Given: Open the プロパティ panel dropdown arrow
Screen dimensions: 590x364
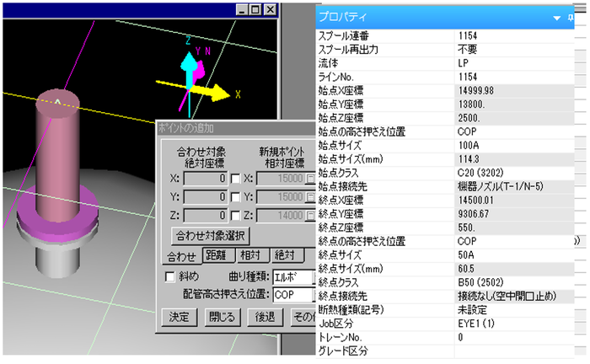Looking at the screenshot, I should (x=556, y=18).
